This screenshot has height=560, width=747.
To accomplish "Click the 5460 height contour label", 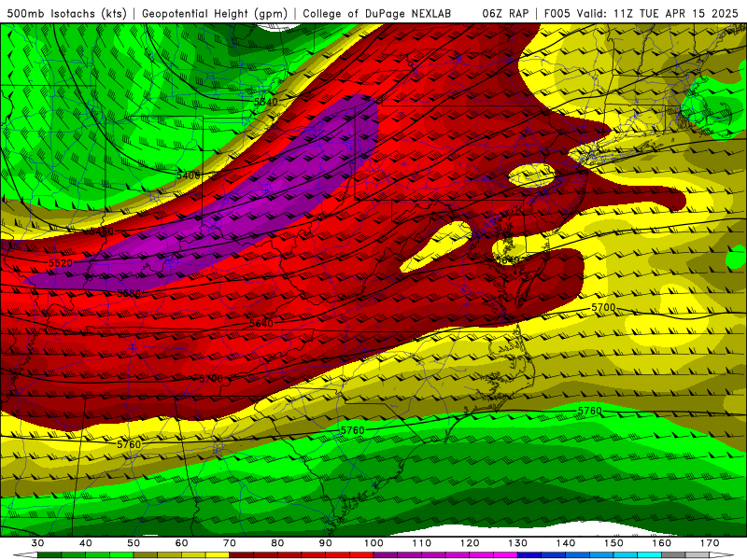I will [101, 231].
